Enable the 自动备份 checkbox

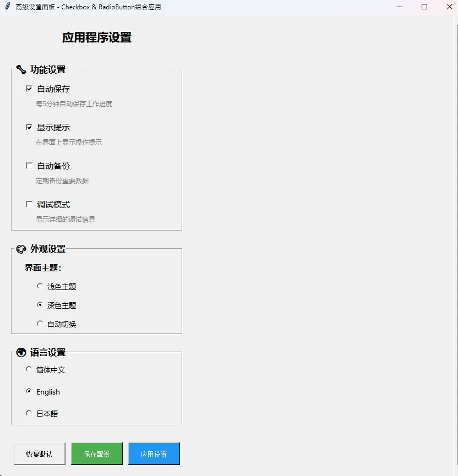29,166
